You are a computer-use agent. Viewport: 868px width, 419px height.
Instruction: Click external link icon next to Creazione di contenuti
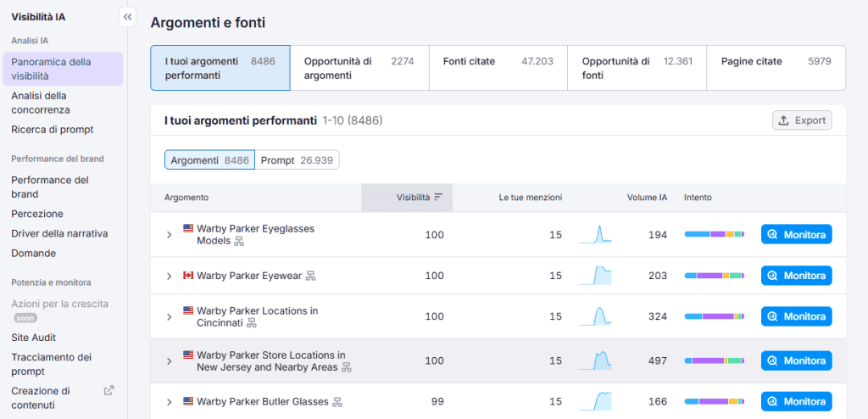pyautogui.click(x=109, y=390)
